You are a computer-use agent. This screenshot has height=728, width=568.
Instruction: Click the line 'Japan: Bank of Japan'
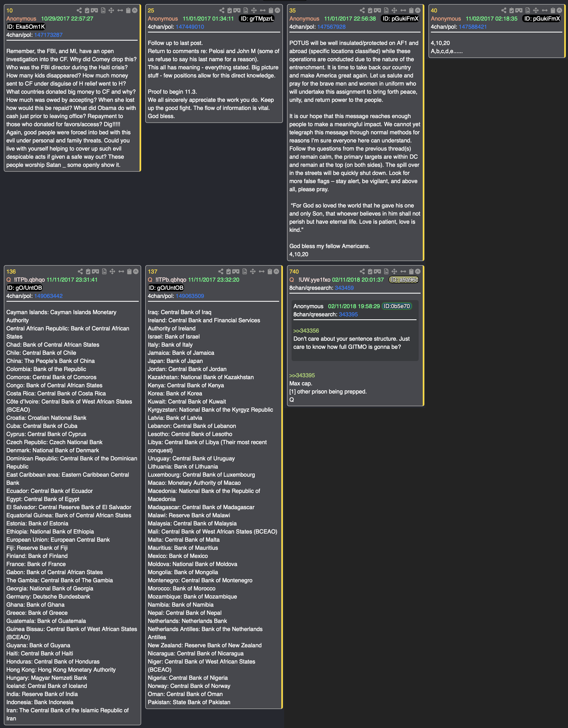(175, 361)
